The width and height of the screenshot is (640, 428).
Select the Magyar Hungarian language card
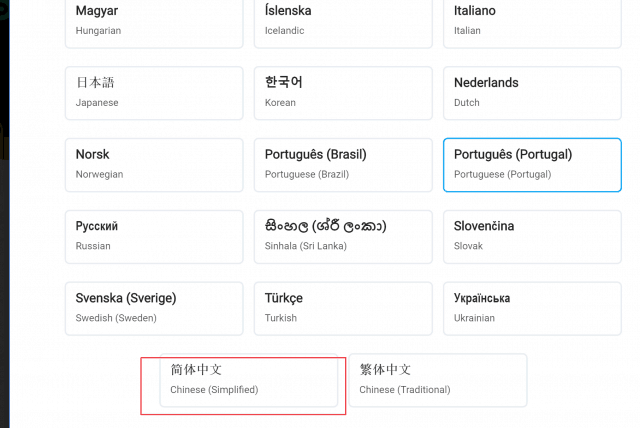point(154,21)
